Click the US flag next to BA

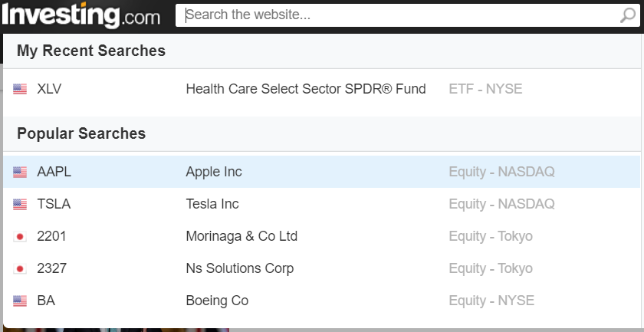20,301
